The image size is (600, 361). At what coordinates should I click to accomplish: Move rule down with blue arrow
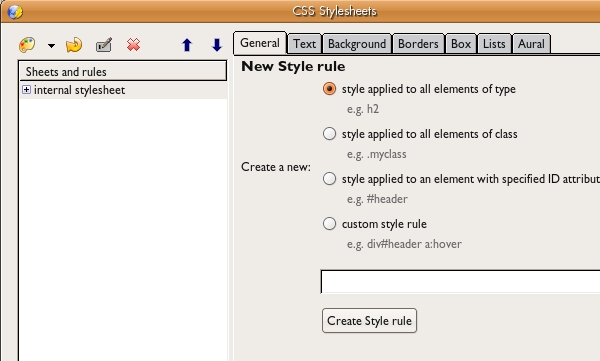(217, 45)
